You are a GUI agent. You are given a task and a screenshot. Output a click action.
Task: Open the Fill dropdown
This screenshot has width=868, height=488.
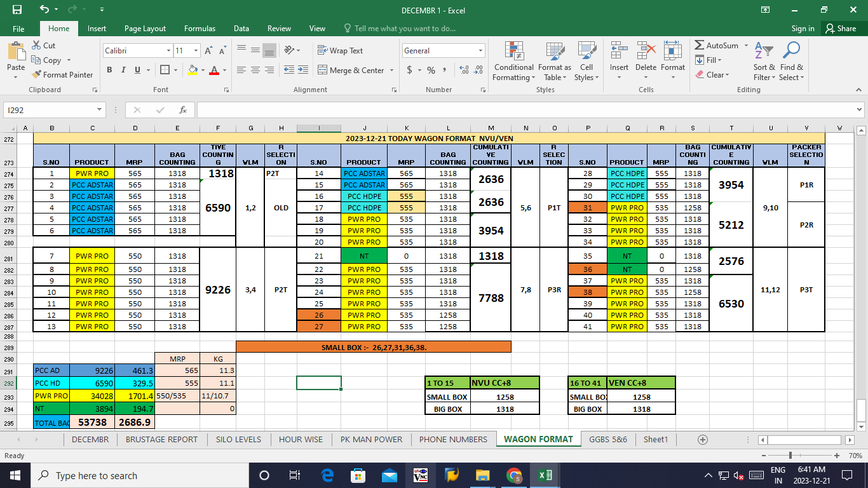(x=709, y=60)
